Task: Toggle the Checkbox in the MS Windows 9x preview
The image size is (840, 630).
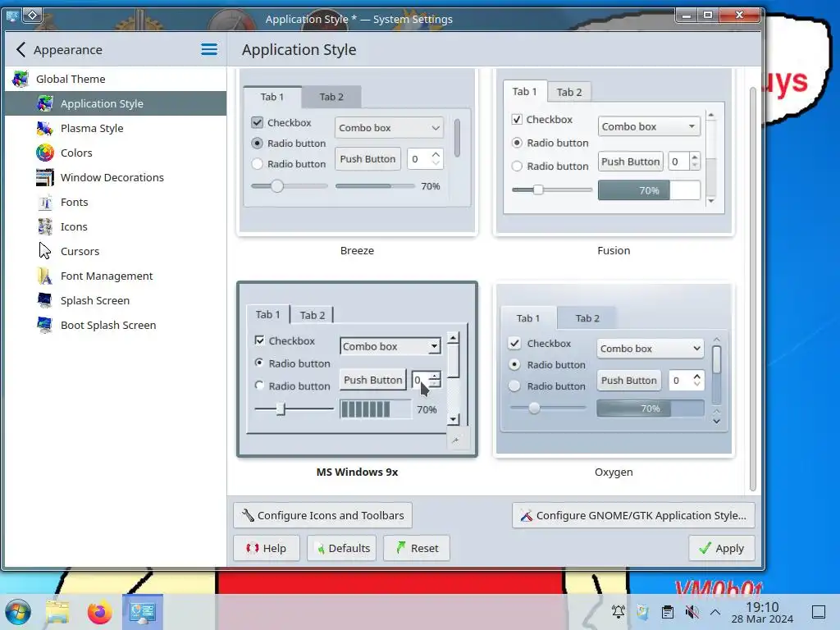Action: 260,340
